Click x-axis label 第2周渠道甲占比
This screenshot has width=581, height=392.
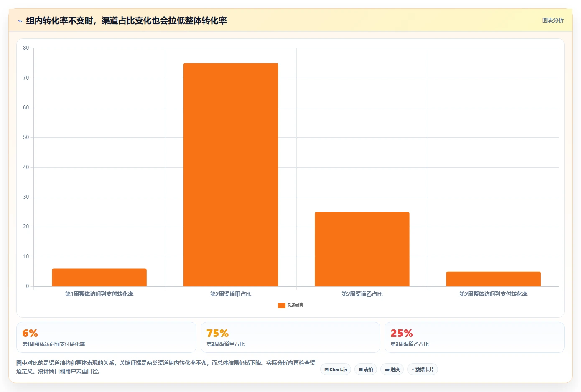[231, 294]
